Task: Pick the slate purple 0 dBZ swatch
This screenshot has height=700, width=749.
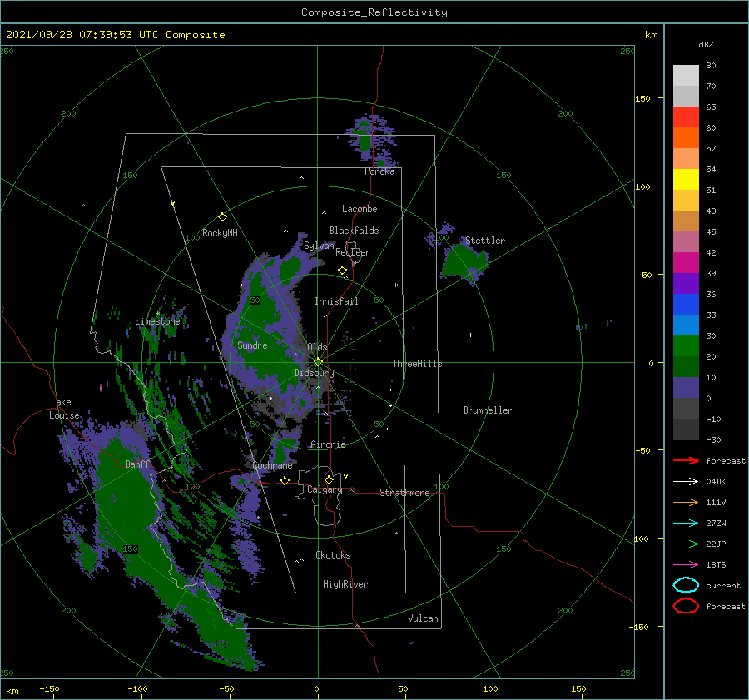Action: [686, 387]
